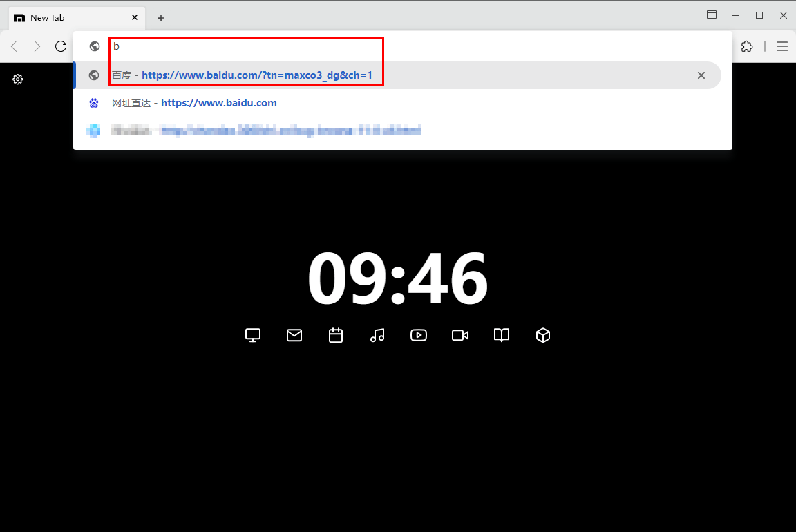Select the 网址直达 baidu.com suggestion

218,103
